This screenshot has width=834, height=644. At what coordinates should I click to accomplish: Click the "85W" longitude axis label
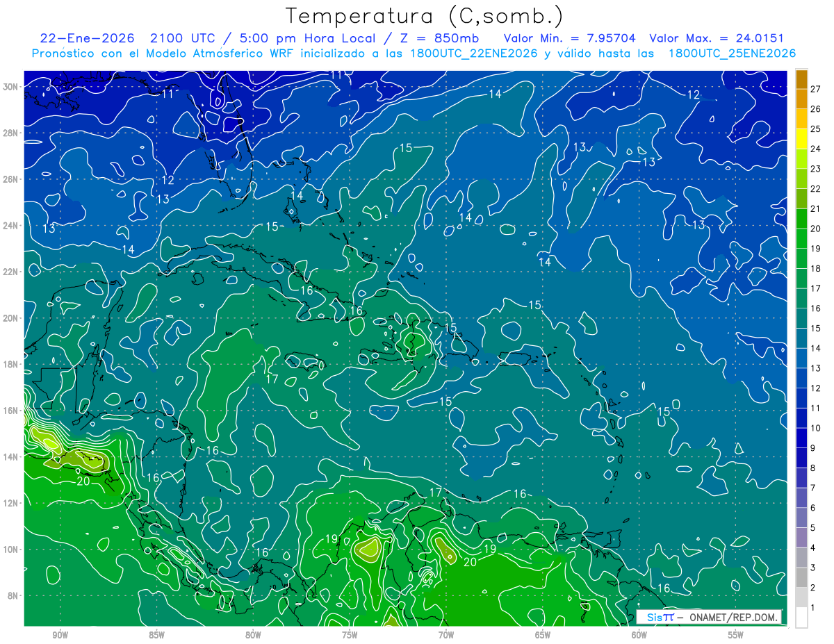156,635
